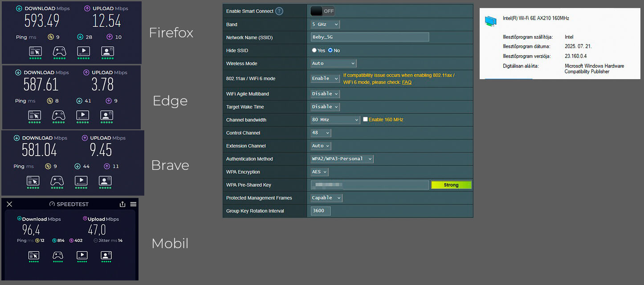Click upload arrow icon in Brave result
Image resolution: width=644 pixels, height=285 pixels.
[85, 138]
